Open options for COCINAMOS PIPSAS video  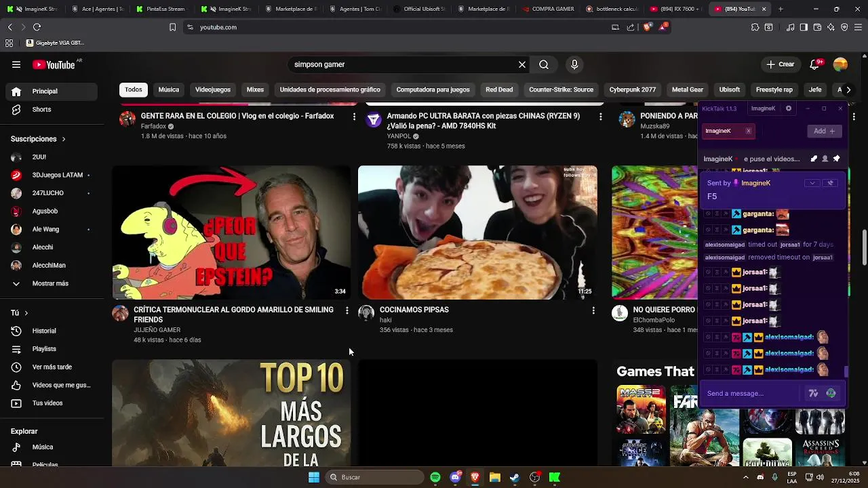click(593, 310)
